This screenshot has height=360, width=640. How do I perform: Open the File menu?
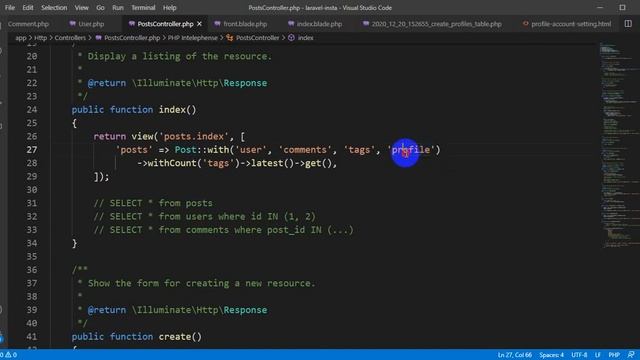coord(10,8)
